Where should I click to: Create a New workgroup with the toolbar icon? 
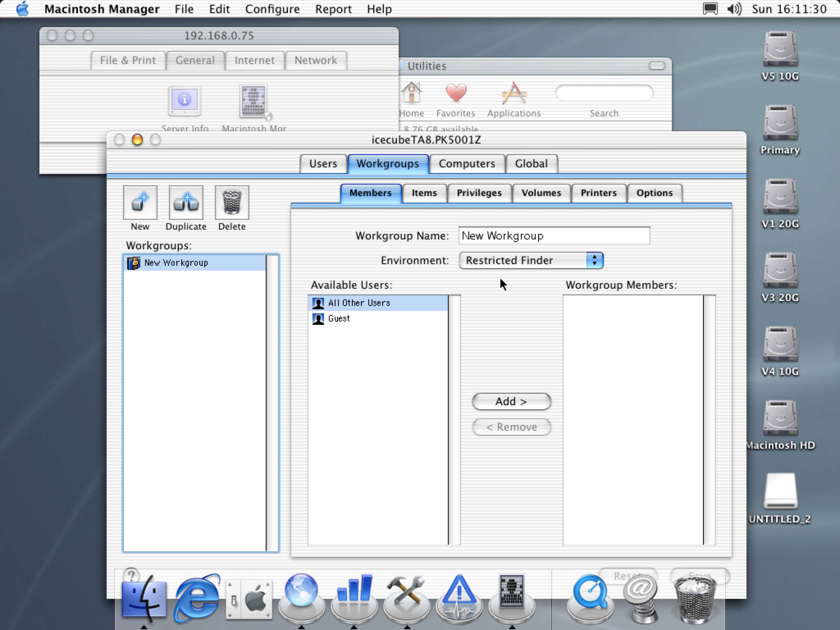(x=140, y=203)
